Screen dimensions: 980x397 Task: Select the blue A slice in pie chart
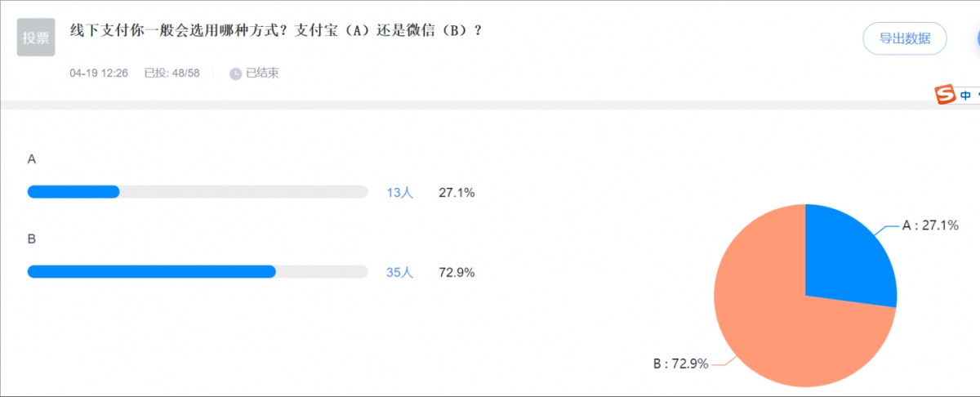(845, 253)
